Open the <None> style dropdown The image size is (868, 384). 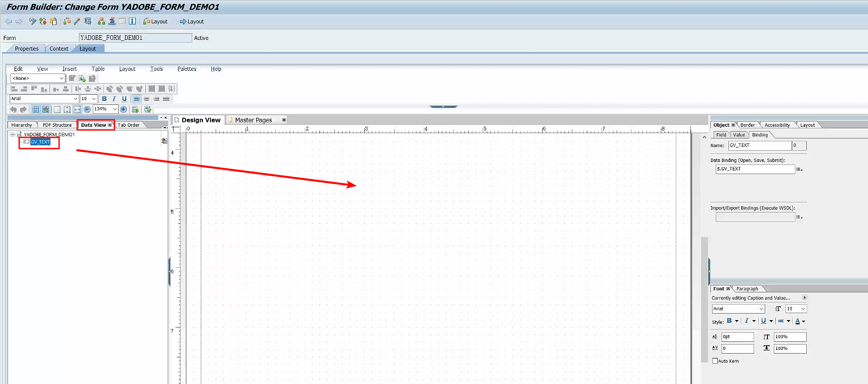(x=38, y=78)
